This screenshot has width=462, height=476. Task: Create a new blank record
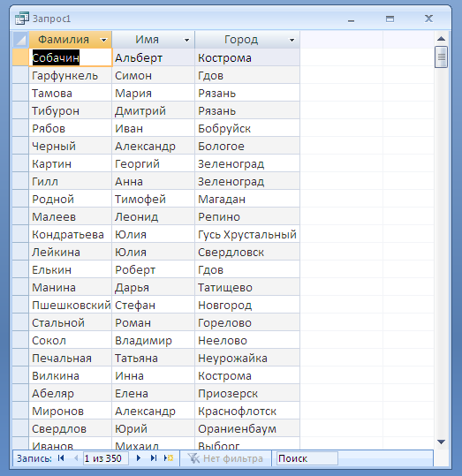169,458
